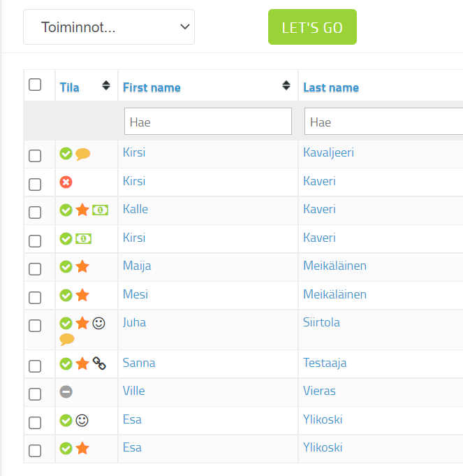Click the grey minus status icon for Ville Vieras
The height and width of the screenshot is (476, 463).
coord(66,391)
